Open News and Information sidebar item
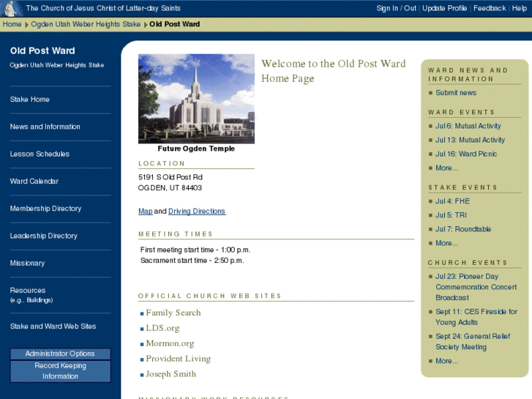 45,127
